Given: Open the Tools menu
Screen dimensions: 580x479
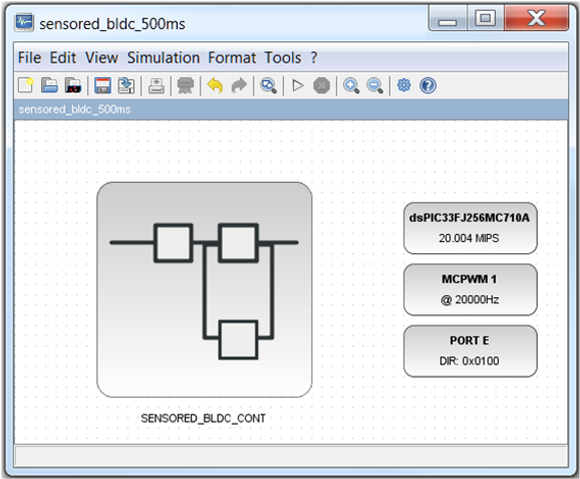Looking at the screenshot, I should pyautogui.click(x=283, y=58).
